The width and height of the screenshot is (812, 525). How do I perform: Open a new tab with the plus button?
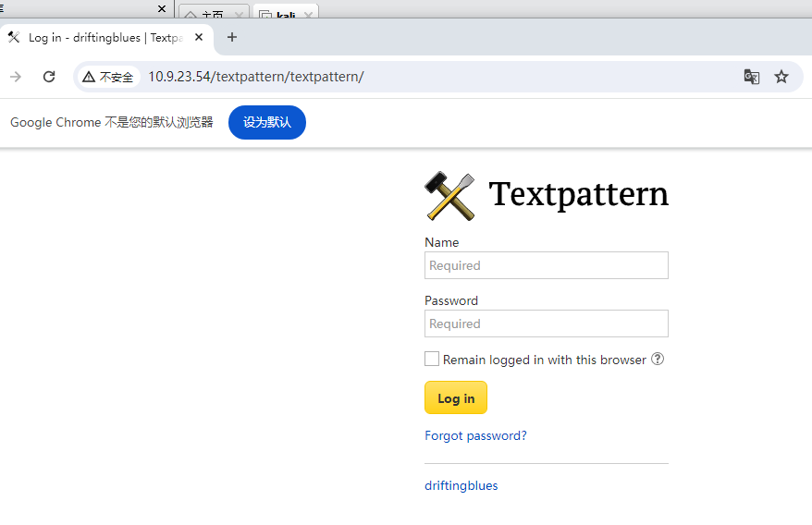pyautogui.click(x=232, y=37)
